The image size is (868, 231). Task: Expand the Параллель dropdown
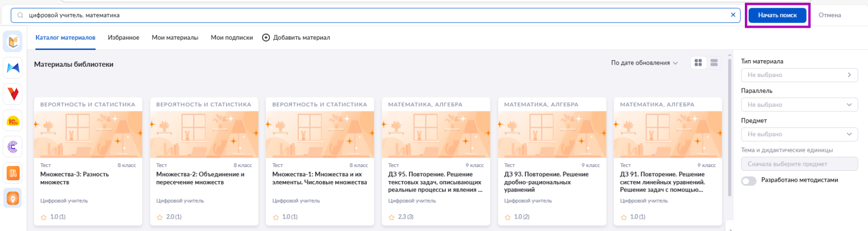point(799,105)
